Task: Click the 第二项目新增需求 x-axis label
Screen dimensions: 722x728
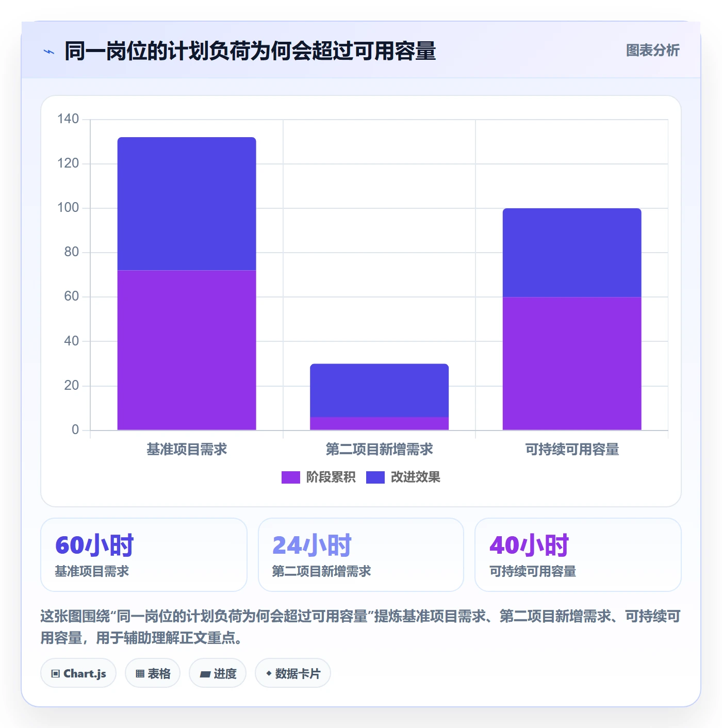Action: 379,450
